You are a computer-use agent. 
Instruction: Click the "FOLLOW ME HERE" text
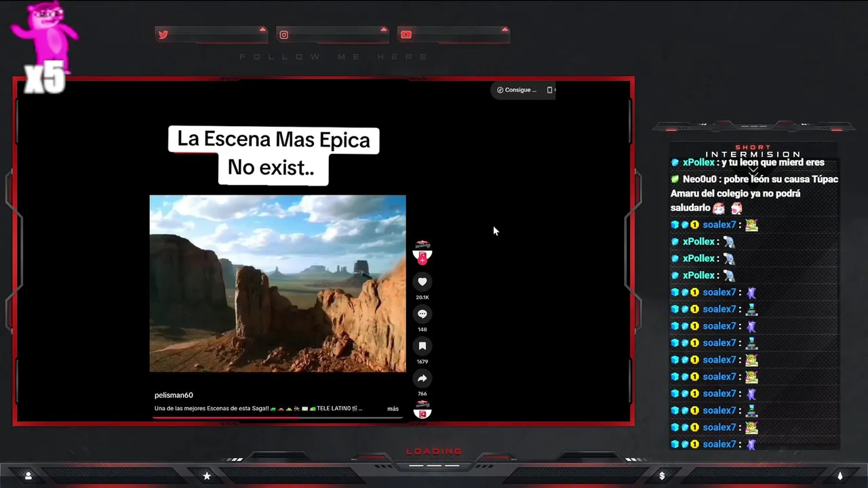334,57
